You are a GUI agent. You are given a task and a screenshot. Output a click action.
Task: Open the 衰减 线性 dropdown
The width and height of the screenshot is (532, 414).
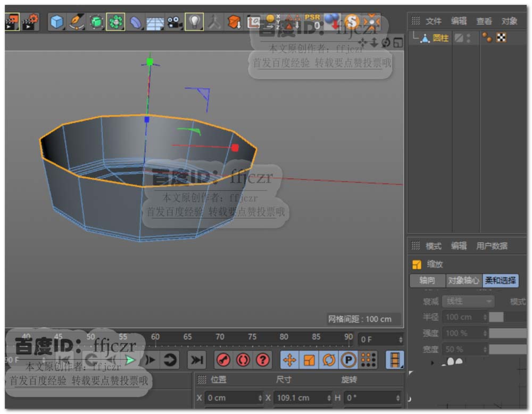pos(468,301)
